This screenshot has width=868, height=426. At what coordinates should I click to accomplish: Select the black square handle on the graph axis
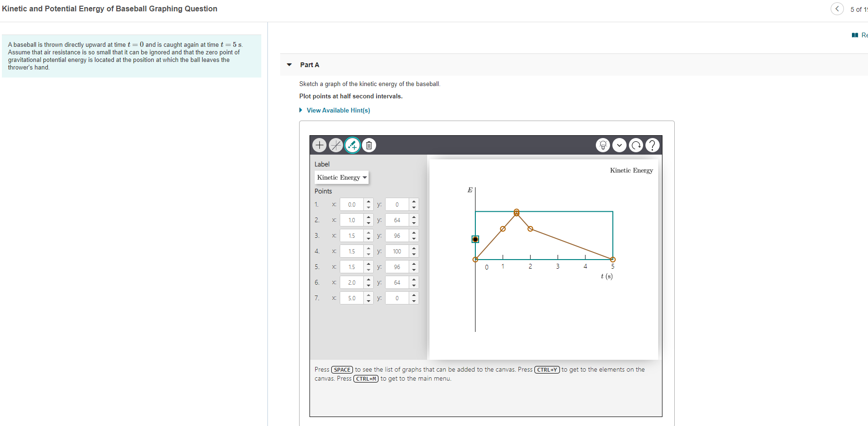[475, 239]
